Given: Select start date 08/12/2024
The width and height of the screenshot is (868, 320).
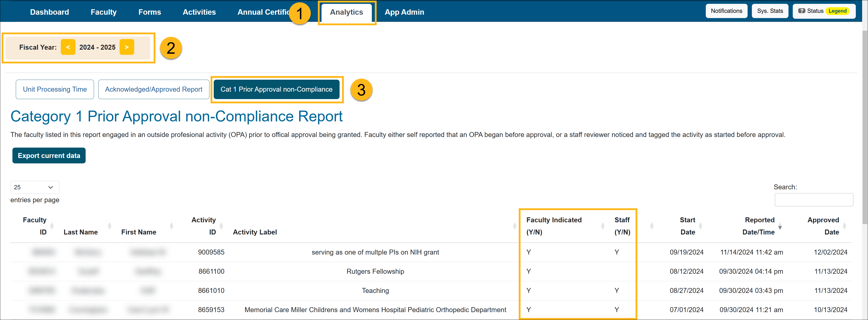Looking at the screenshot, I should pyautogui.click(x=686, y=271).
